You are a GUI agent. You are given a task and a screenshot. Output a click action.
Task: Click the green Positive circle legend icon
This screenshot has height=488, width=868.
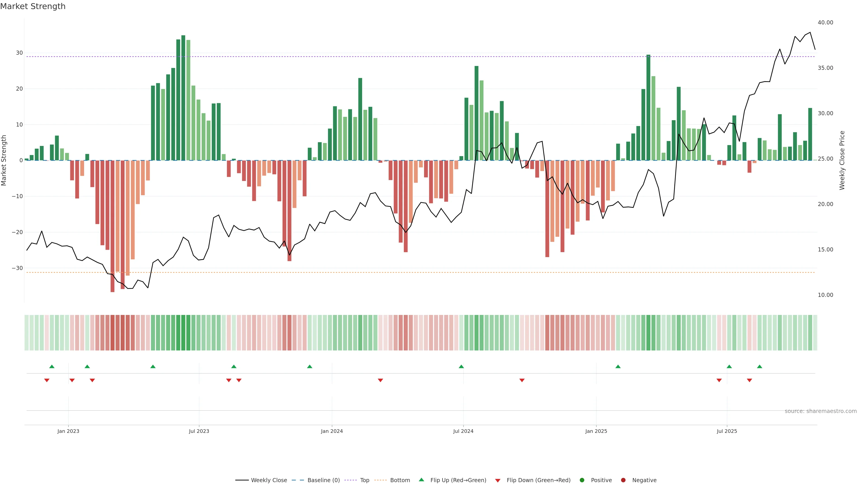[x=582, y=480]
